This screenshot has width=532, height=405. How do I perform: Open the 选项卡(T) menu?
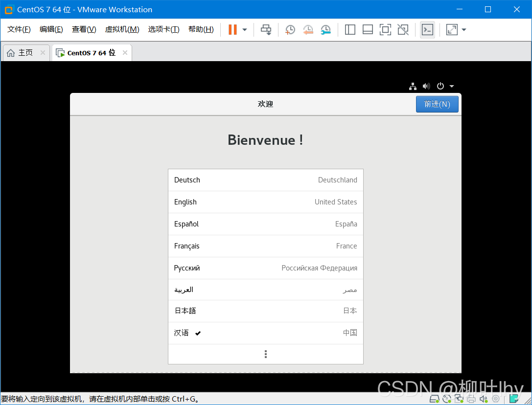point(163,29)
